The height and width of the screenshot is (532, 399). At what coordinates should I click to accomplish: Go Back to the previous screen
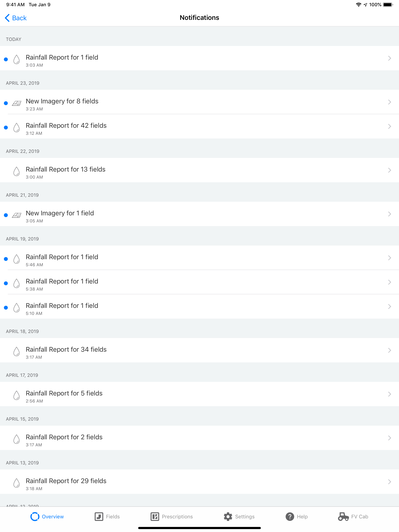click(x=16, y=18)
